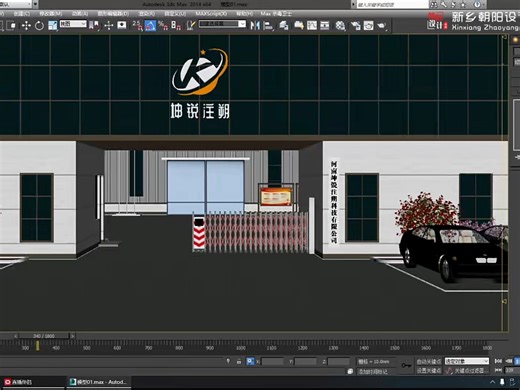Click the Previous Frame playback button

point(509,361)
